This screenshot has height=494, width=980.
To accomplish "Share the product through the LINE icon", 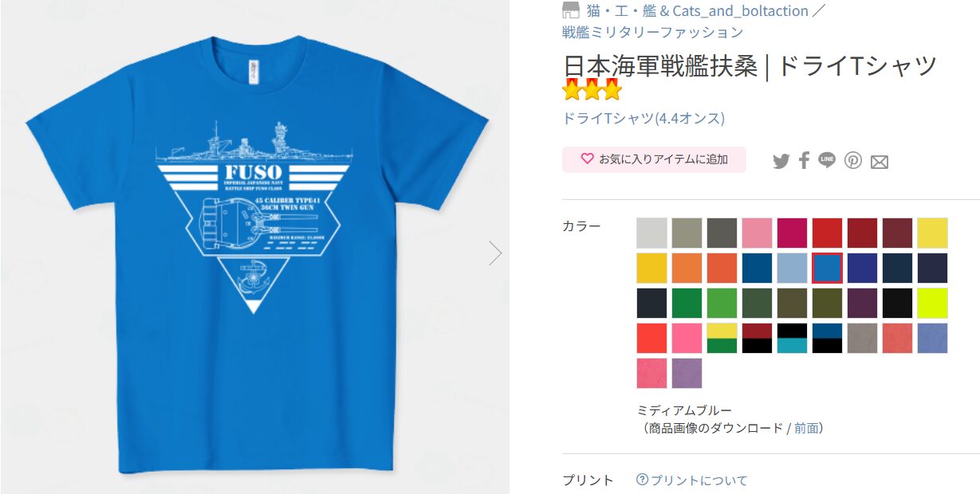I will point(827,160).
